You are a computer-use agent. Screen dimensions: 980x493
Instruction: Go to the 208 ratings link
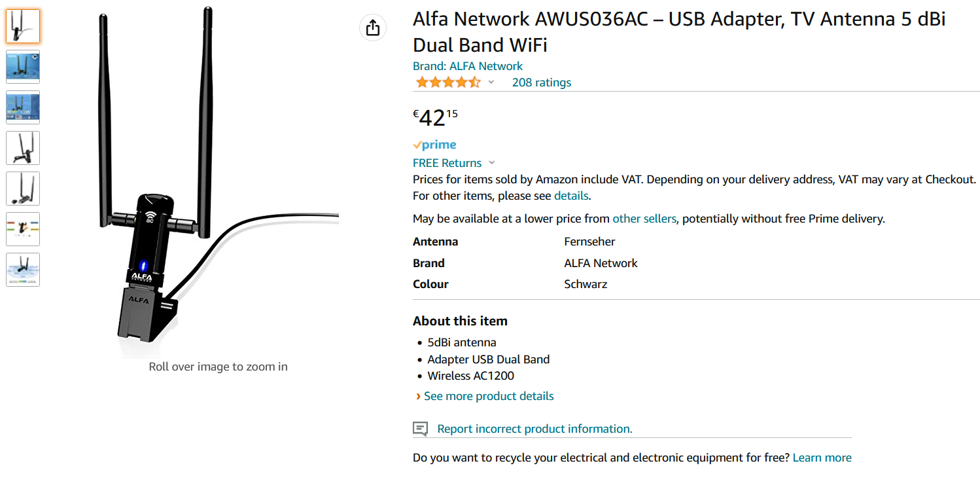[x=541, y=82]
